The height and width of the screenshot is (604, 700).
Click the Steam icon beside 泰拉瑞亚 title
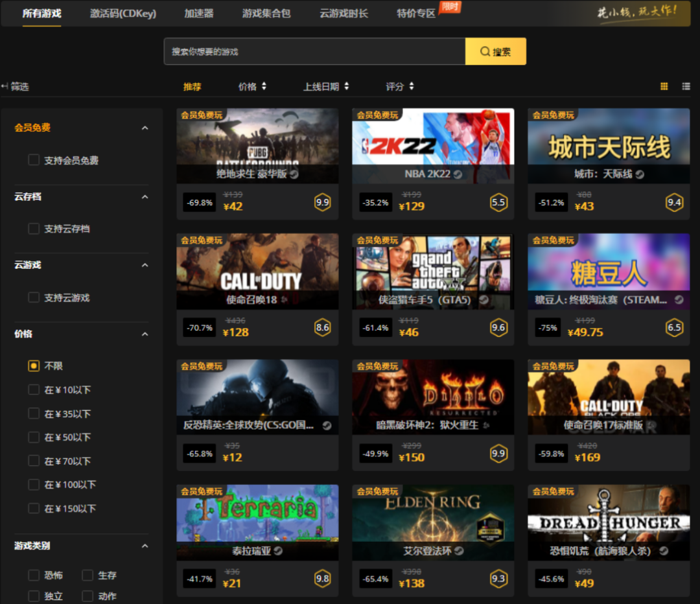[278, 551]
